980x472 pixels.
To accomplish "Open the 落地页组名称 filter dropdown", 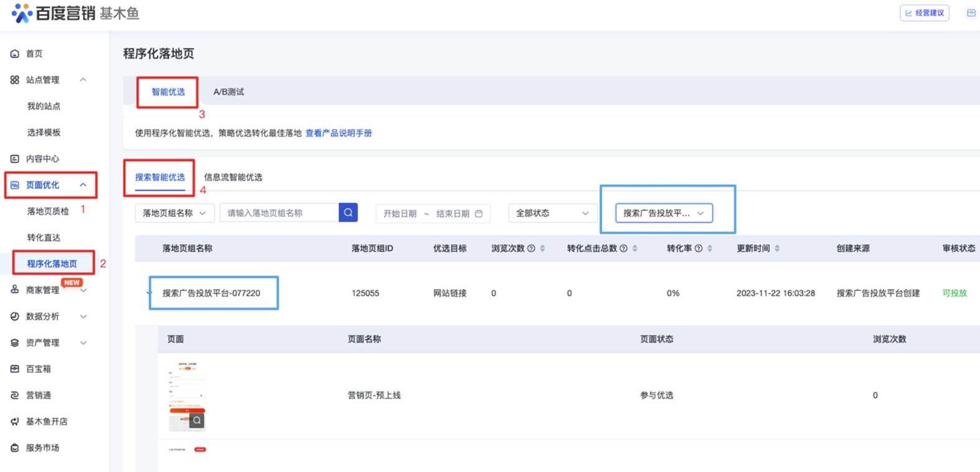I will click(174, 213).
